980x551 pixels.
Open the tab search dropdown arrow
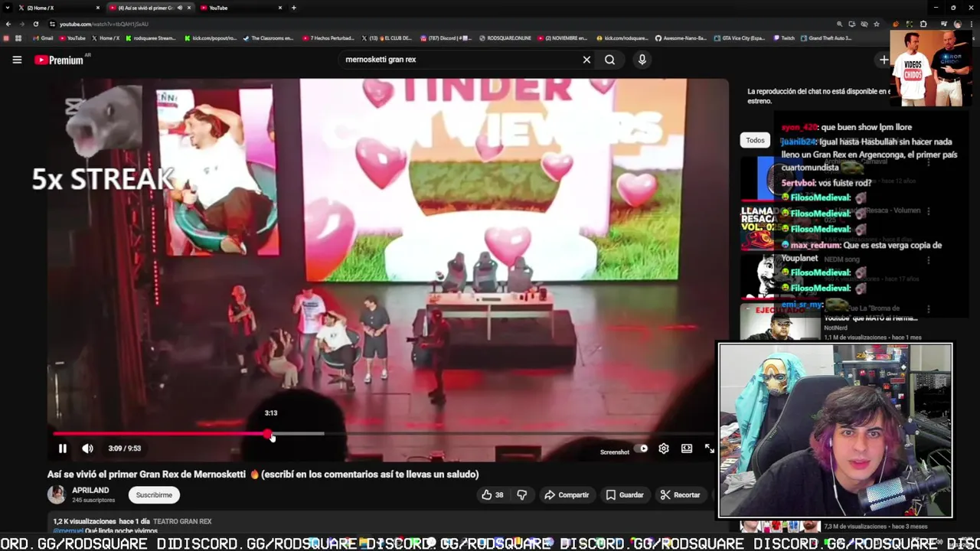point(7,8)
